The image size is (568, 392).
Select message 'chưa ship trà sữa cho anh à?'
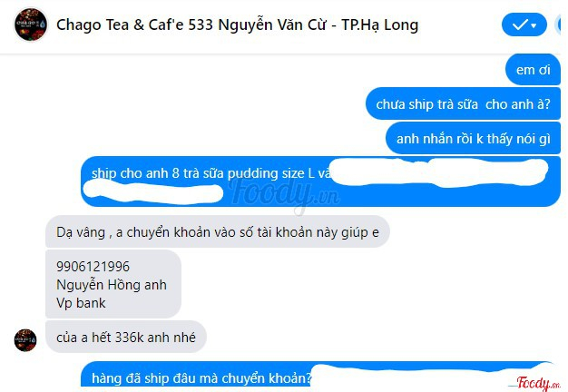[x=463, y=104]
